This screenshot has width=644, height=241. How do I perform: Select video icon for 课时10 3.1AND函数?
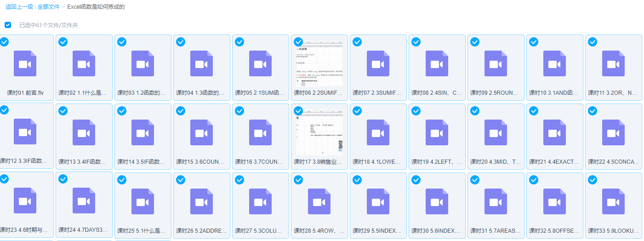[554, 63]
